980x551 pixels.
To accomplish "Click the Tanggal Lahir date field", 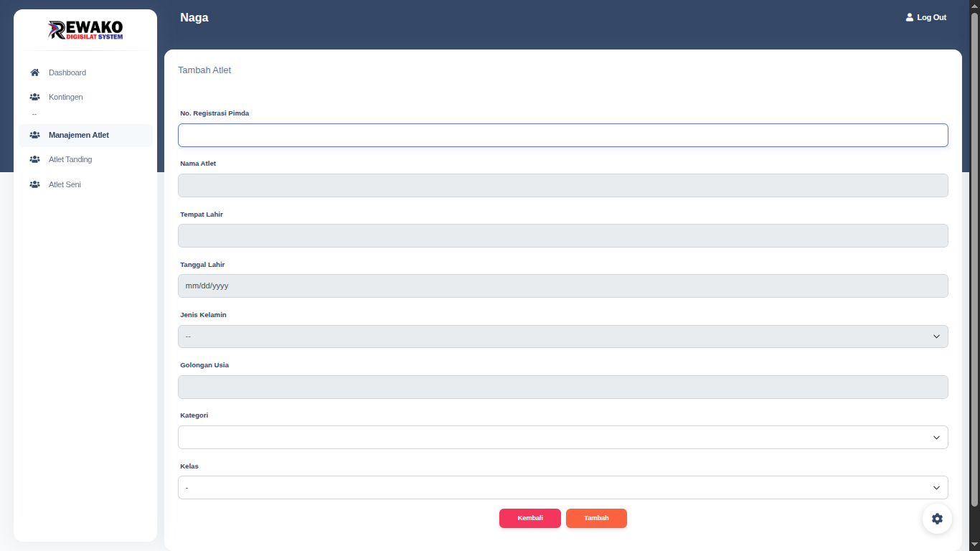I will click(562, 286).
